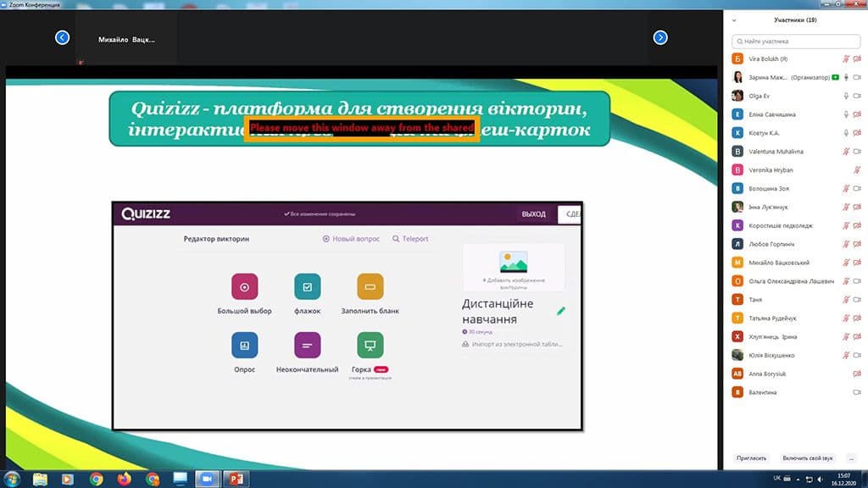Click microphone icon for Еліна Савчишина
The image size is (868, 488).
coord(846,114)
